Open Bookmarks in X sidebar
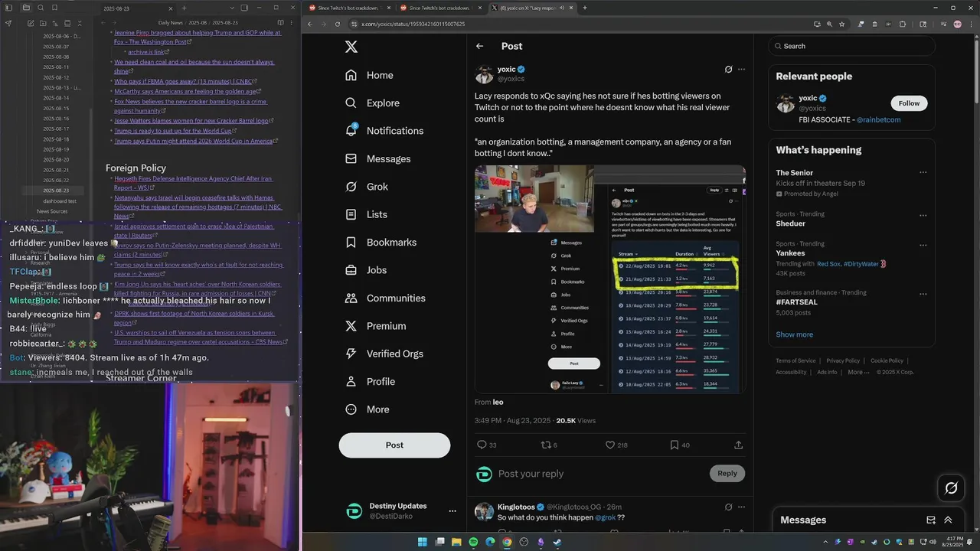The height and width of the screenshot is (551, 980). click(x=381, y=243)
